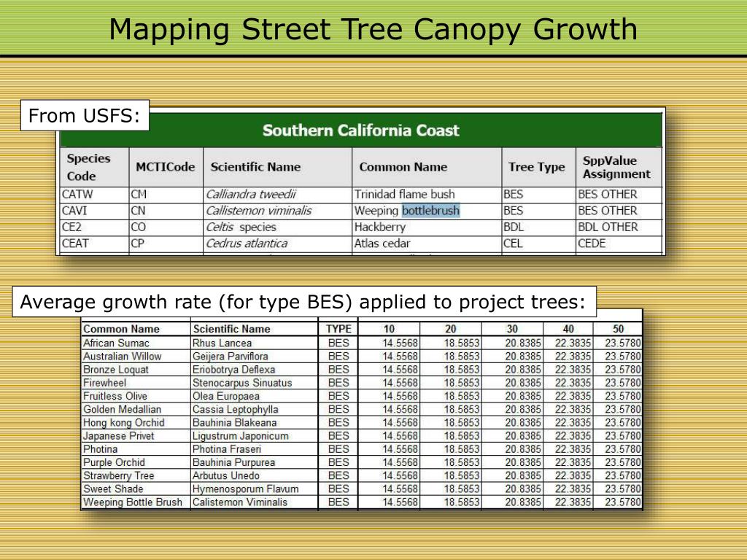Click Cassia Leptophylla scientific name
Screen dimensions: 747x560
(236, 410)
